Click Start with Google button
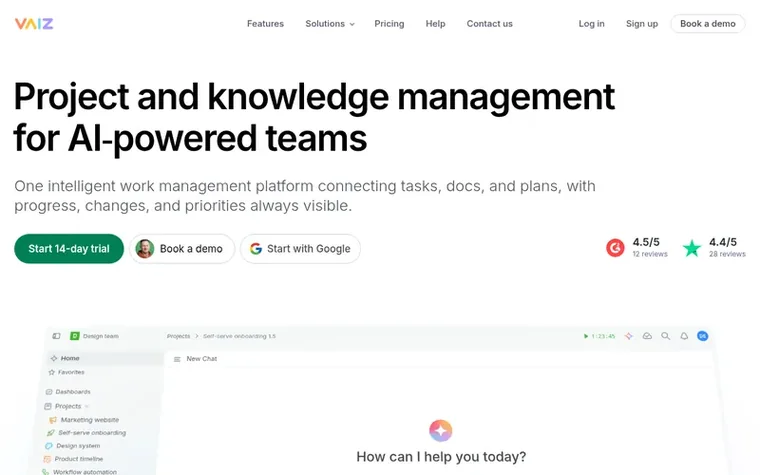The width and height of the screenshot is (760, 475). click(x=300, y=249)
